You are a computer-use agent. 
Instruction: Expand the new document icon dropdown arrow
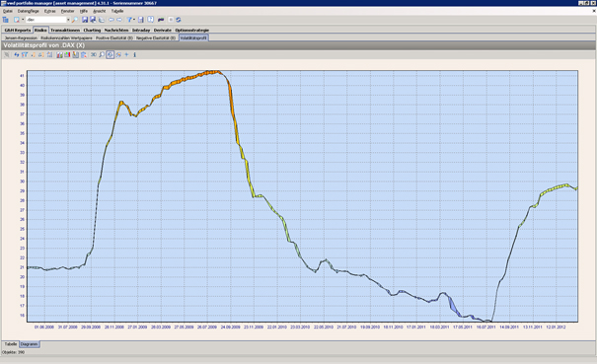(23, 20)
